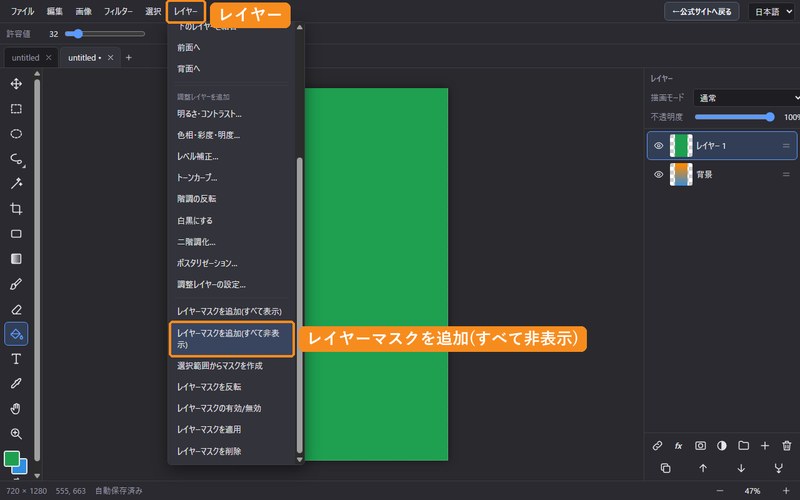Duplicate the layer icon
Screen dimensions: 800x500
point(665,468)
